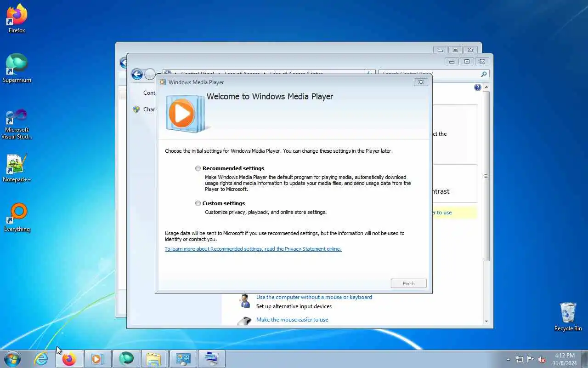Select the Recommended settings radio button

pos(198,168)
